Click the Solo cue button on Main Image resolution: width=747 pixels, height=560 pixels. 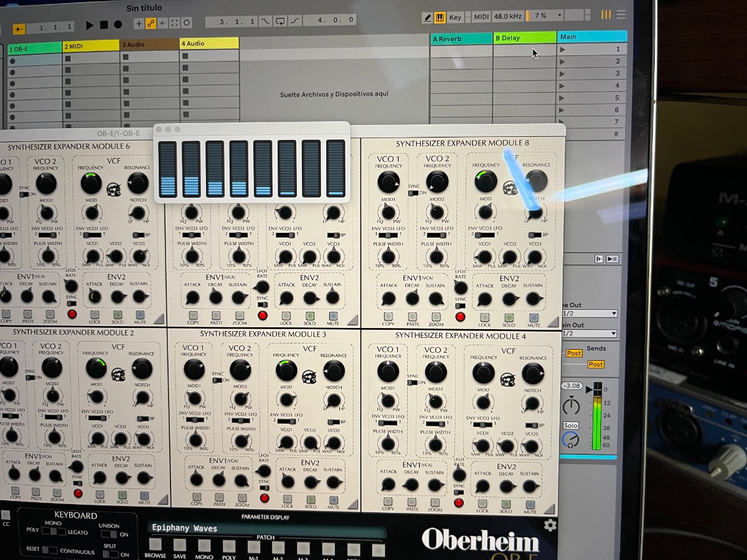pos(571,426)
